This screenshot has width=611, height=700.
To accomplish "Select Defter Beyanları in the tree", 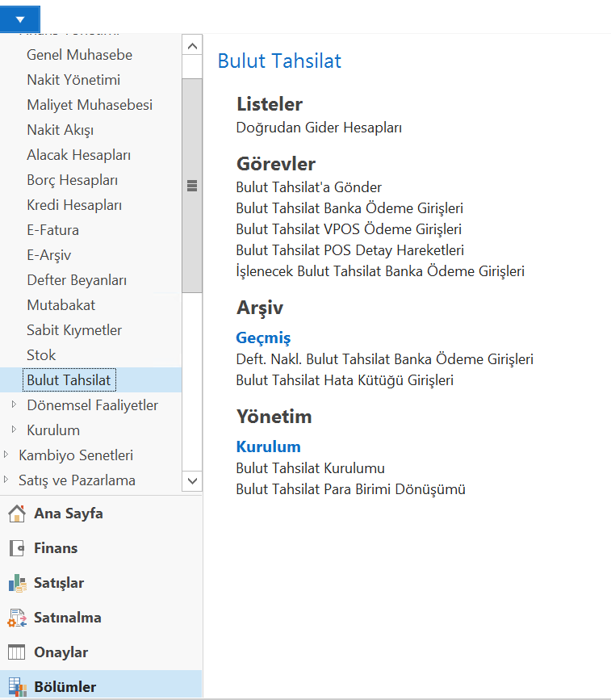I will click(77, 280).
